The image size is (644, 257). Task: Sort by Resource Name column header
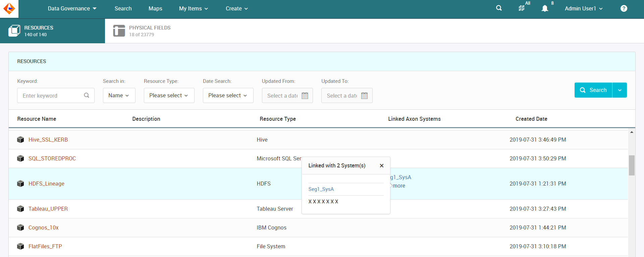pyautogui.click(x=37, y=119)
